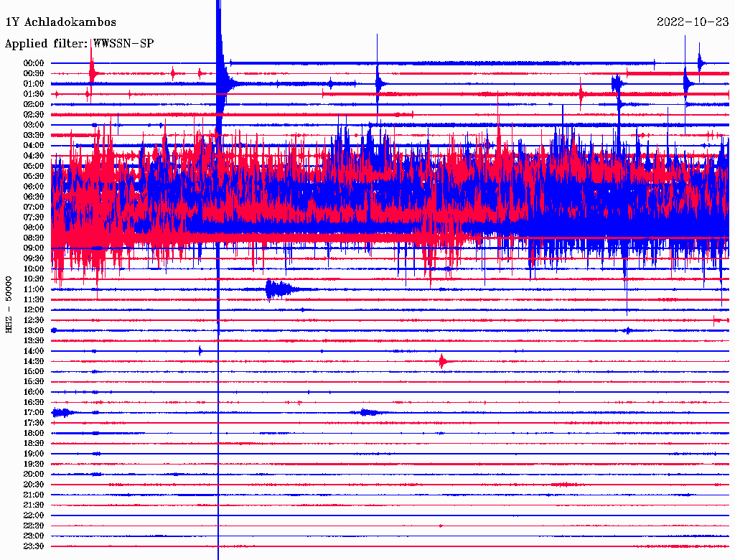Select the 19:00 time label
This screenshot has height=560, width=735.
pos(34,454)
